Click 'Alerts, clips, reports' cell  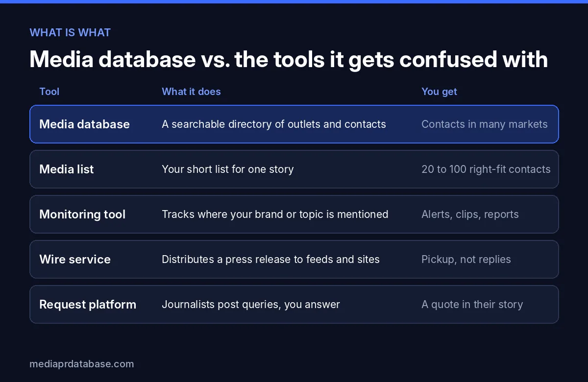470,215
